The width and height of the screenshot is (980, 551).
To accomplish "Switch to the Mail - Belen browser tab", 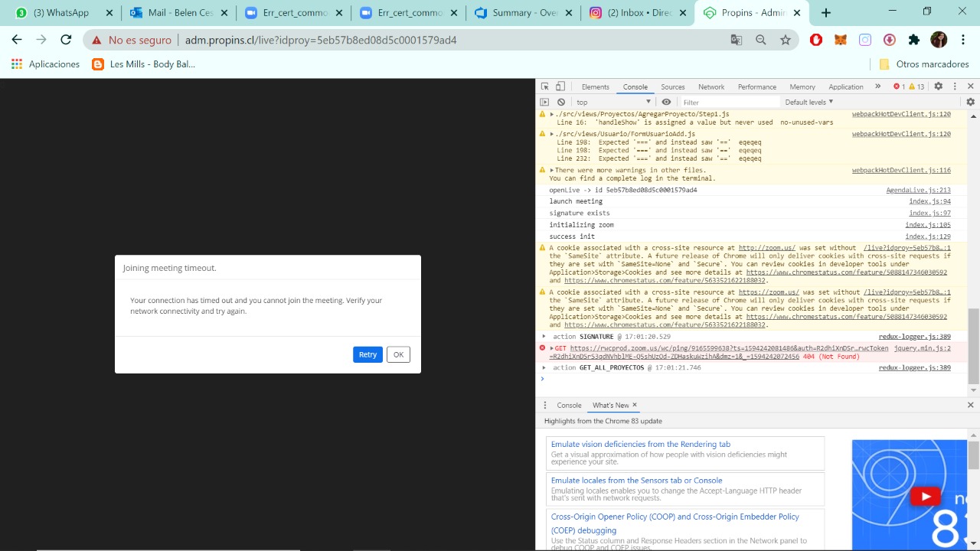I will [x=178, y=13].
